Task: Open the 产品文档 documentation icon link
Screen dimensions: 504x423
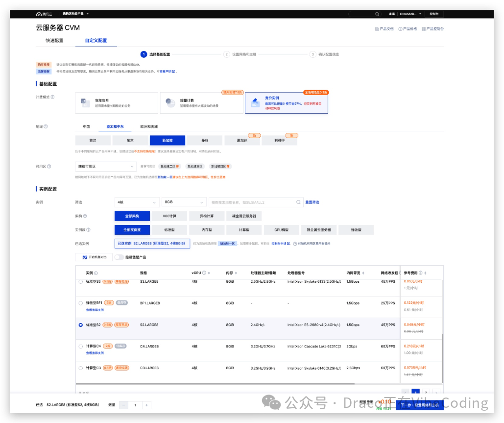Action: tap(377, 29)
